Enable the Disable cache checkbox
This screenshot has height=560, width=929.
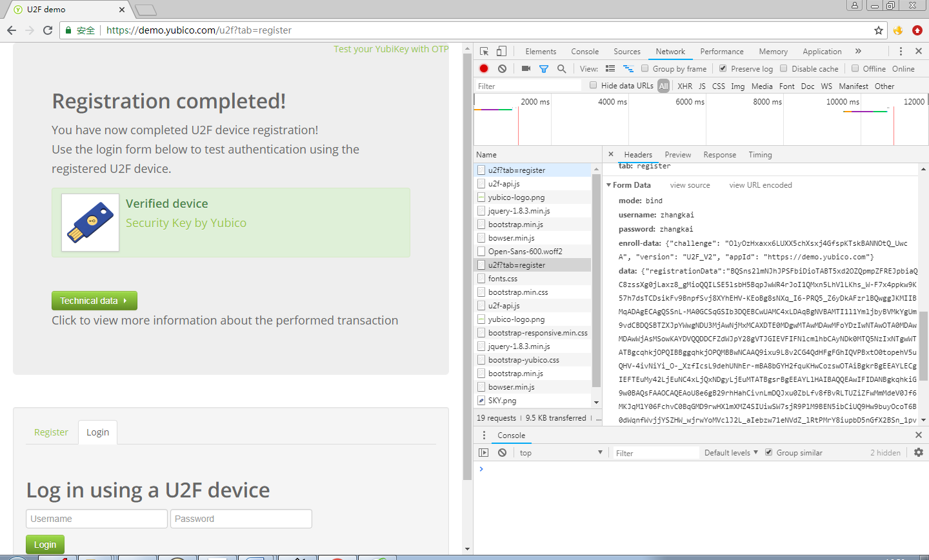coord(784,68)
